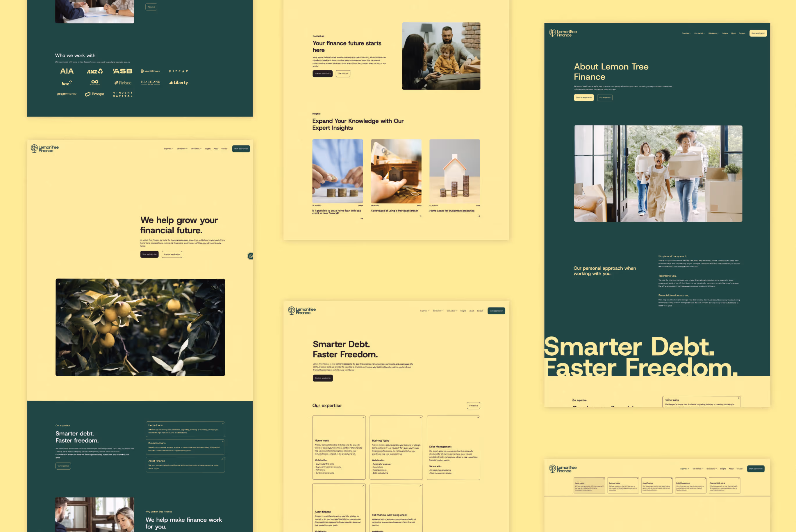The image size is (796, 532).
Task: Click the light LemonTree logo on dark About page
Action: [x=563, y=33]
